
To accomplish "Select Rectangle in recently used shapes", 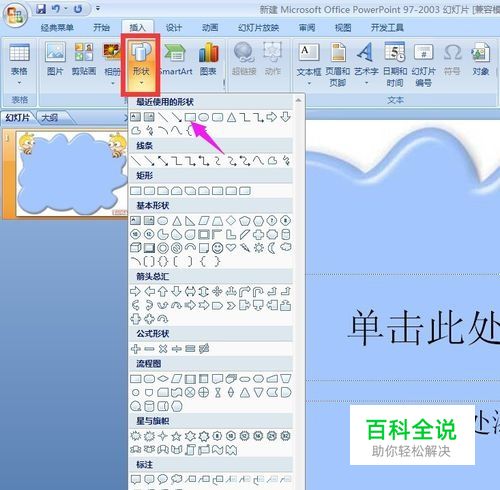I will (190, 117).
